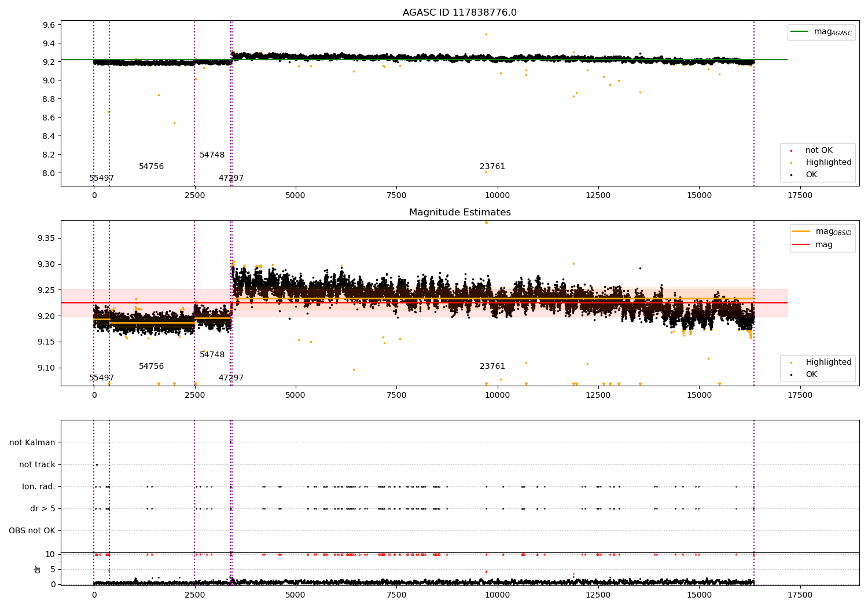Click the 8.6 y-axis tick label

point(49,118)
